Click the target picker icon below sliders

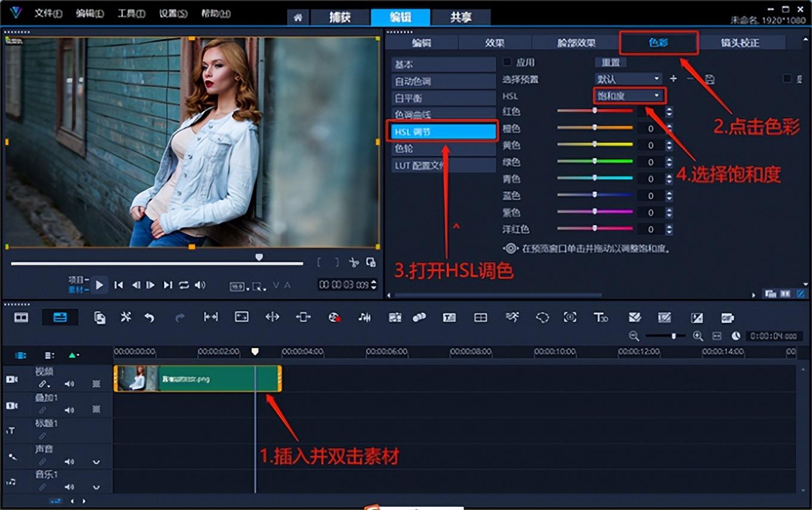coord(510,248)
